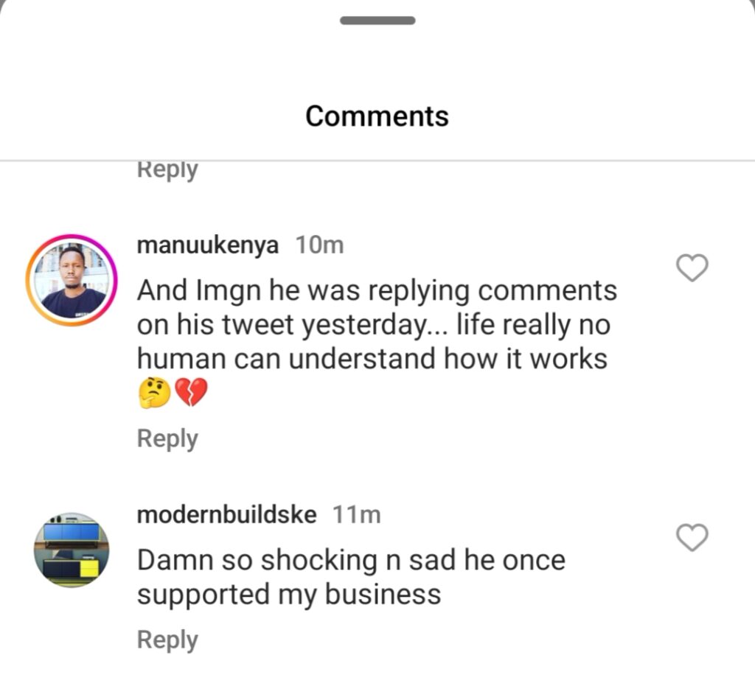Tap the thinking face emoji
755x700 pixels.
coord(154,393)
